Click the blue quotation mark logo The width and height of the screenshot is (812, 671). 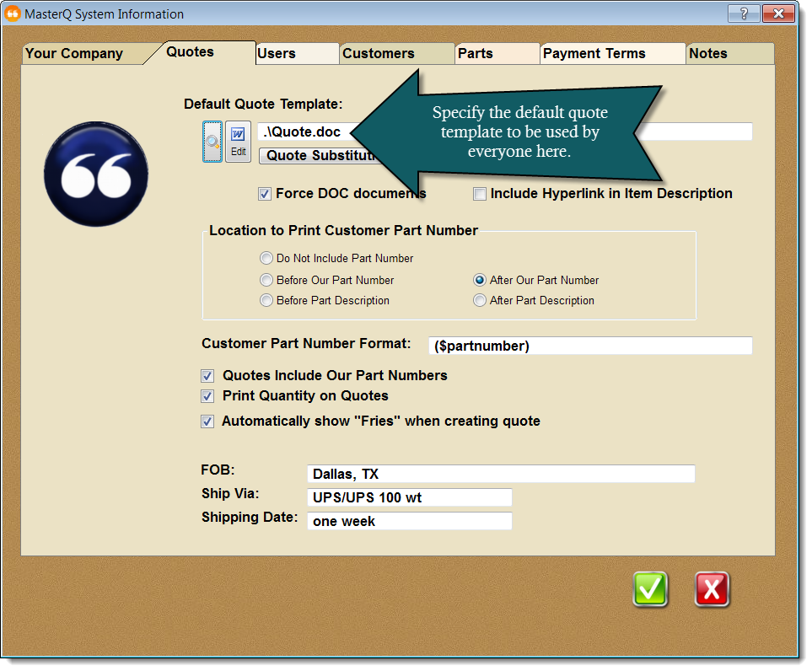(96, 173)
